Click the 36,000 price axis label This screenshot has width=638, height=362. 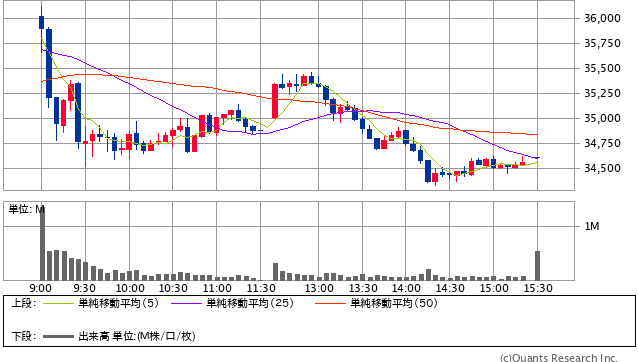[602, 18]
